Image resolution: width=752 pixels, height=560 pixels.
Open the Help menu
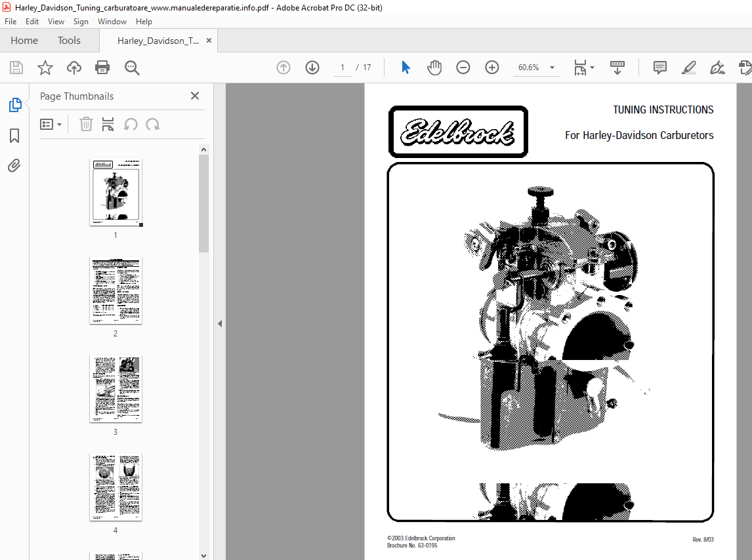coord(144,22)
